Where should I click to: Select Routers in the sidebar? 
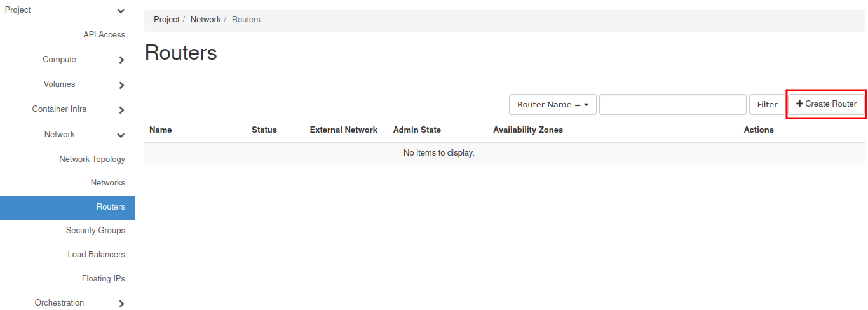click(111, 207)
